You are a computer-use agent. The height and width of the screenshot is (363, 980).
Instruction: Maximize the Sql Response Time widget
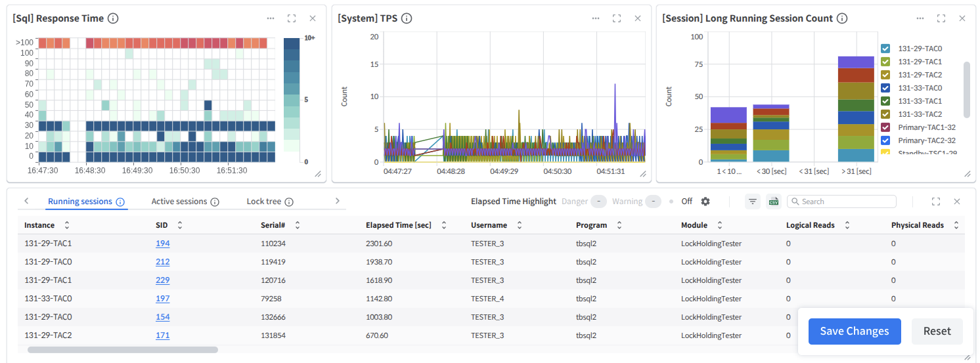(291, 18)
